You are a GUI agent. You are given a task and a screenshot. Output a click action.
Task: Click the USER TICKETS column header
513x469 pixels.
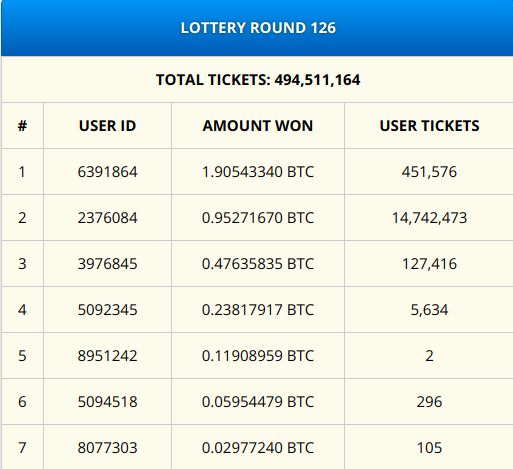429,126
